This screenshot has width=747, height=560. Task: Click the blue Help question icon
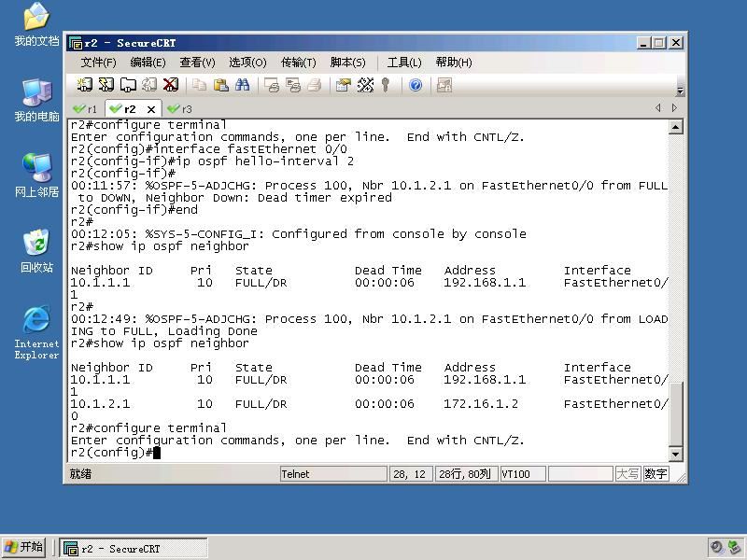[416, 85]
